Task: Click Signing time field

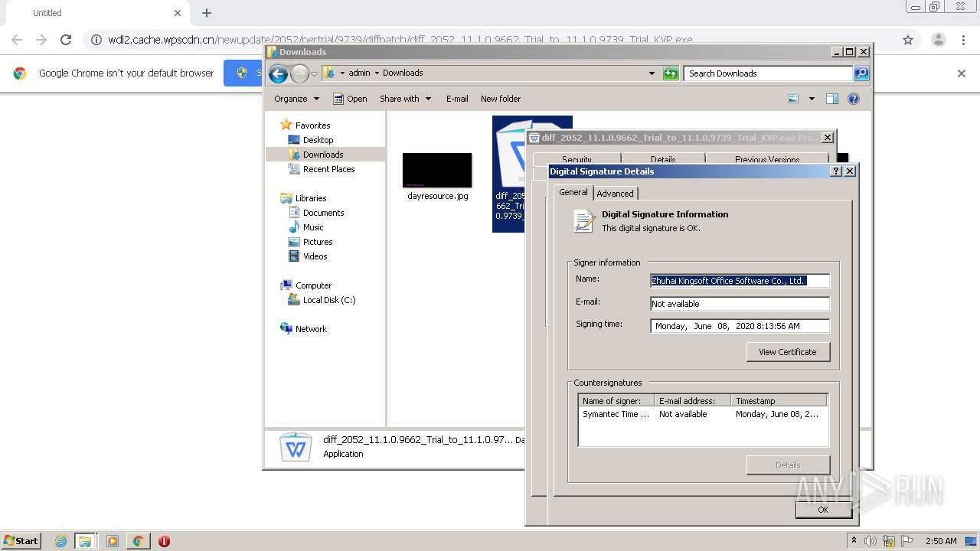Action: pos(740,326)
